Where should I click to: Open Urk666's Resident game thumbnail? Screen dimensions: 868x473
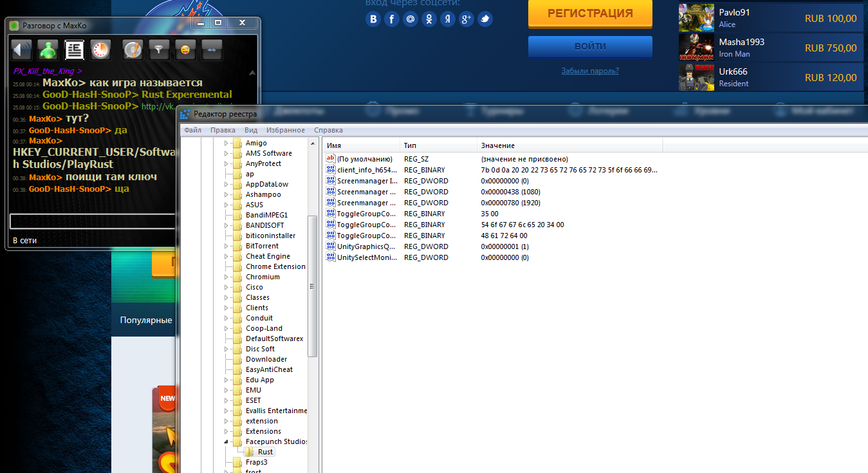(696, 77)
